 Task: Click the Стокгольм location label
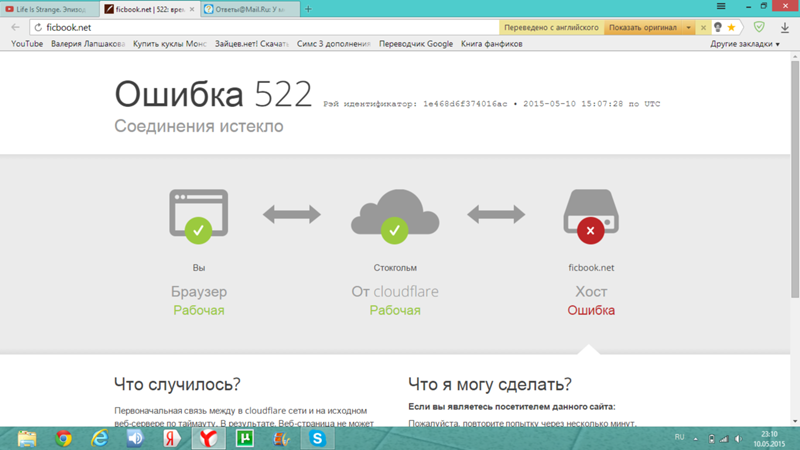pyautogui.click(x=395, y=267)
